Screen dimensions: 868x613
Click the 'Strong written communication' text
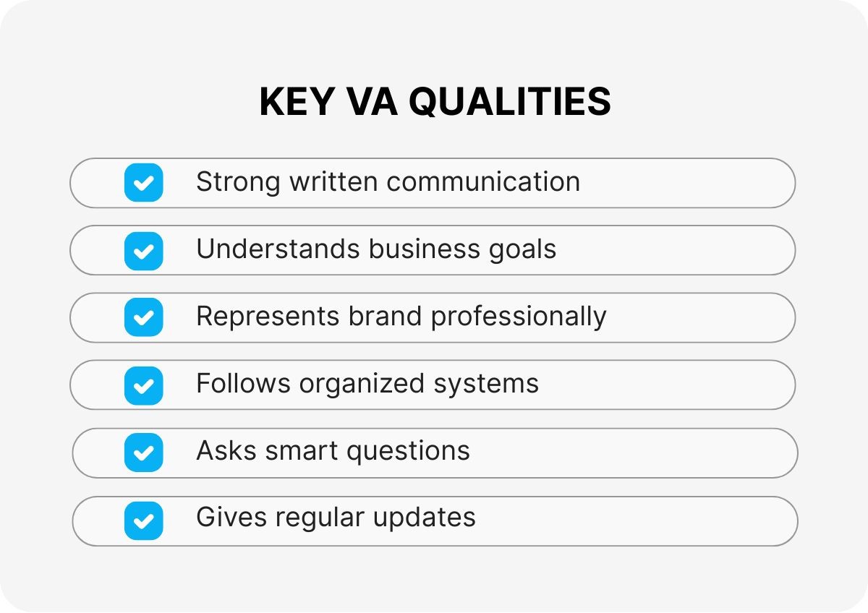(388, 182)
